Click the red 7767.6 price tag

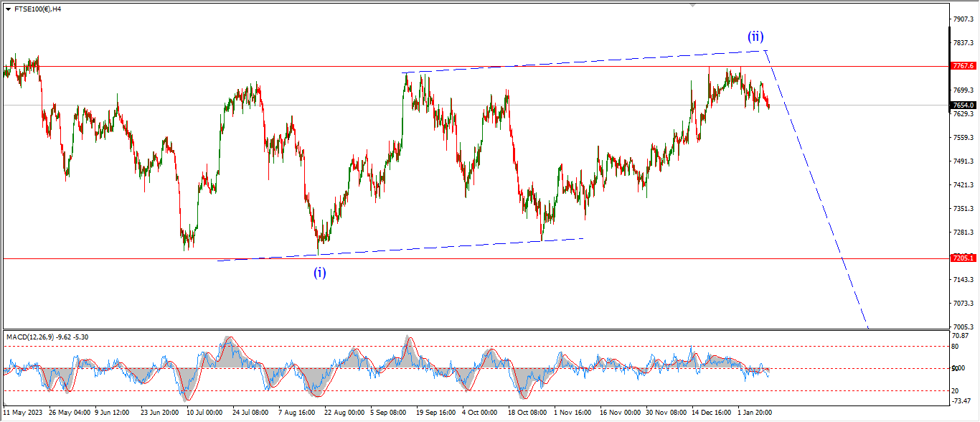(x=963, y=65)
